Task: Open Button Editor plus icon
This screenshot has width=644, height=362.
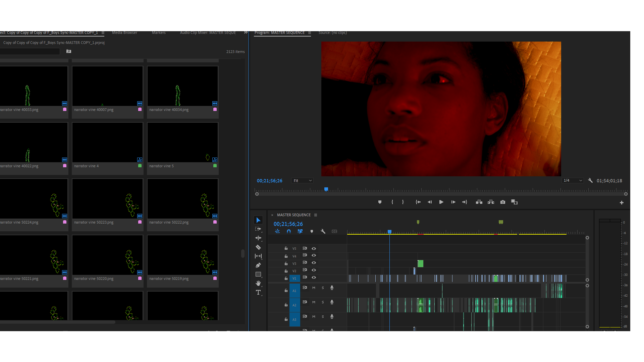Action: click(622, 202)
